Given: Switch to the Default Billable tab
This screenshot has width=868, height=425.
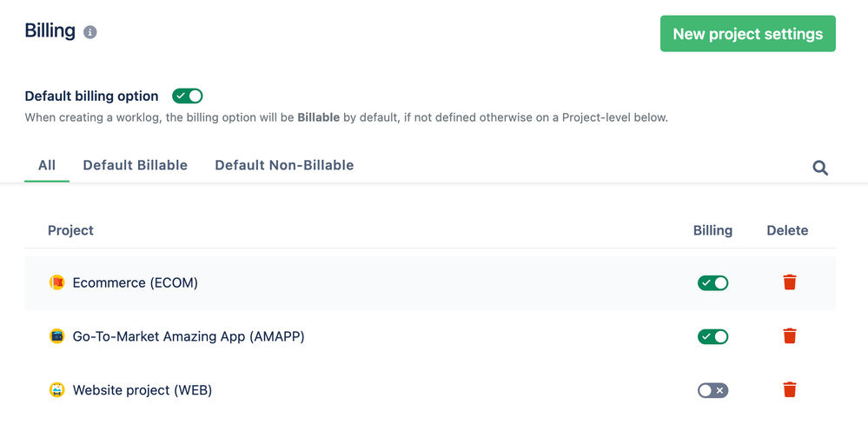Looking at the screenshot, I should tap(135, 165).
